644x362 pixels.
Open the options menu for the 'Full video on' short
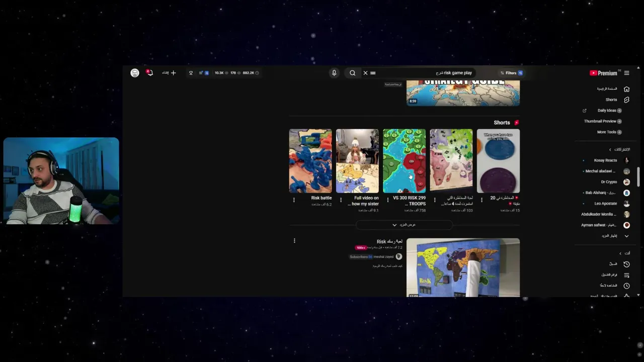click(x=341, y=200)
